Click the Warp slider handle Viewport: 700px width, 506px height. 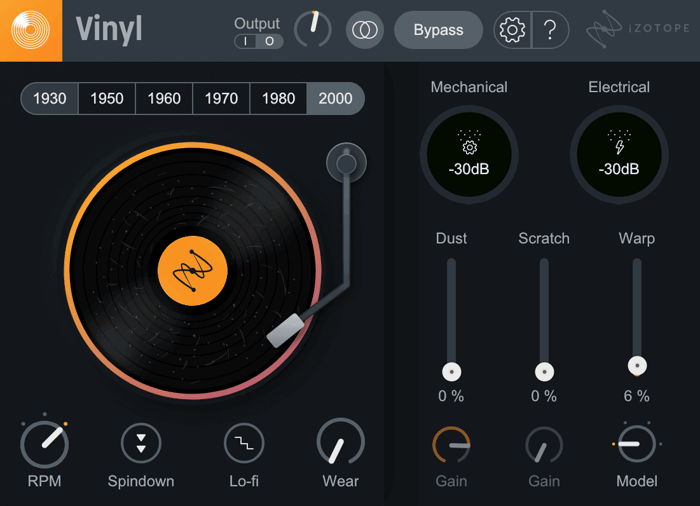pyautogui.click(x=637, y=366)
